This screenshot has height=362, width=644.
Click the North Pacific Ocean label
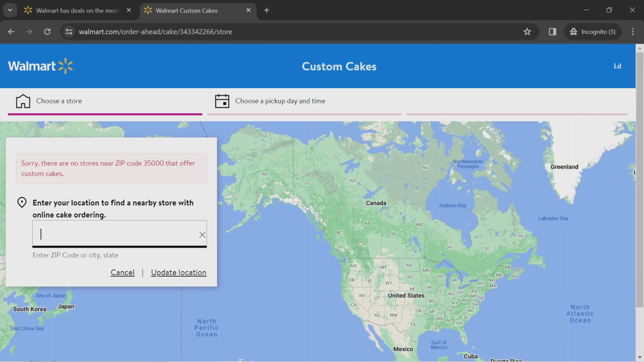[x=206, y=327]
